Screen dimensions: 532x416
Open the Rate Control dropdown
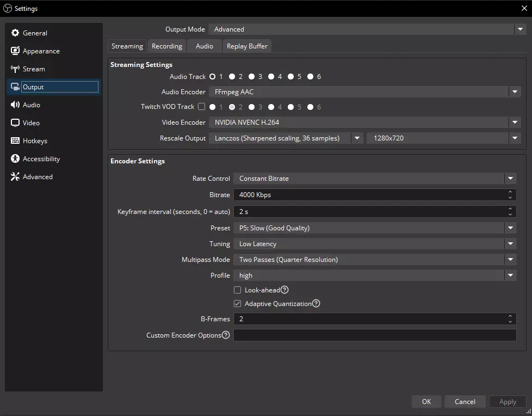click(x=374, y=179)
